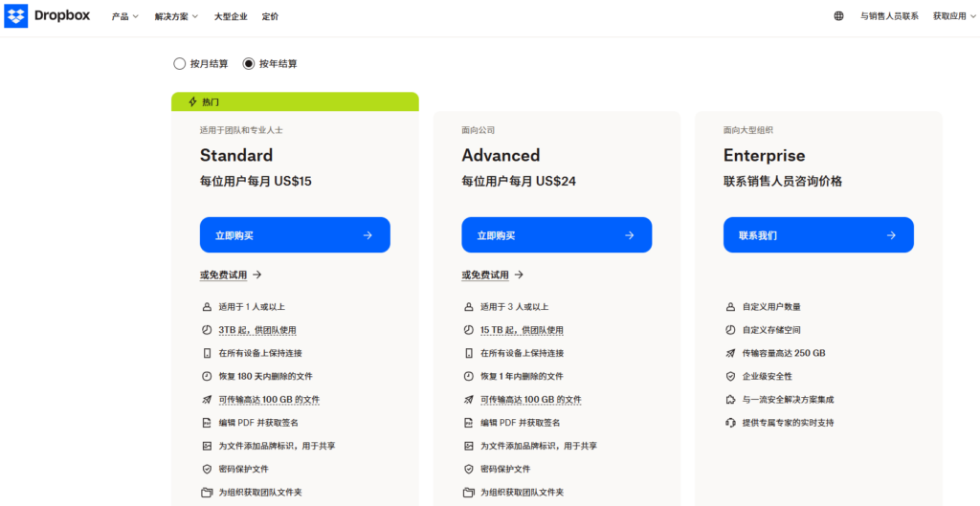Click 恢复 1 年内删除的文件 text
Image resolution: width=980 pixels, height=506 pixels.
pyautogui.click(x=522, y=376)
